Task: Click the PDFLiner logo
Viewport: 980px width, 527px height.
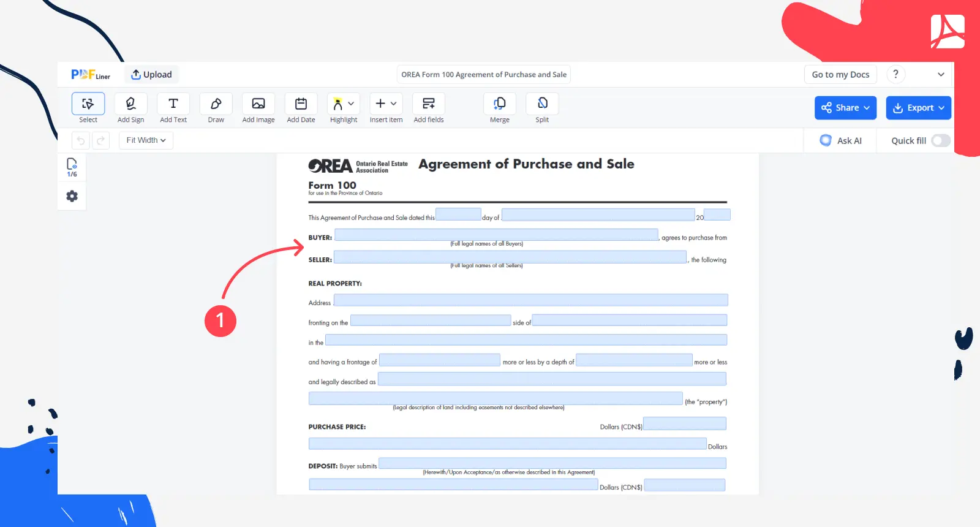Action: pos(91,75)
